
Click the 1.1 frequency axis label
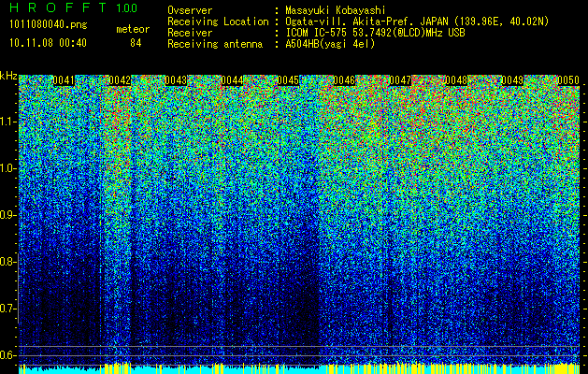pos(7,122)
